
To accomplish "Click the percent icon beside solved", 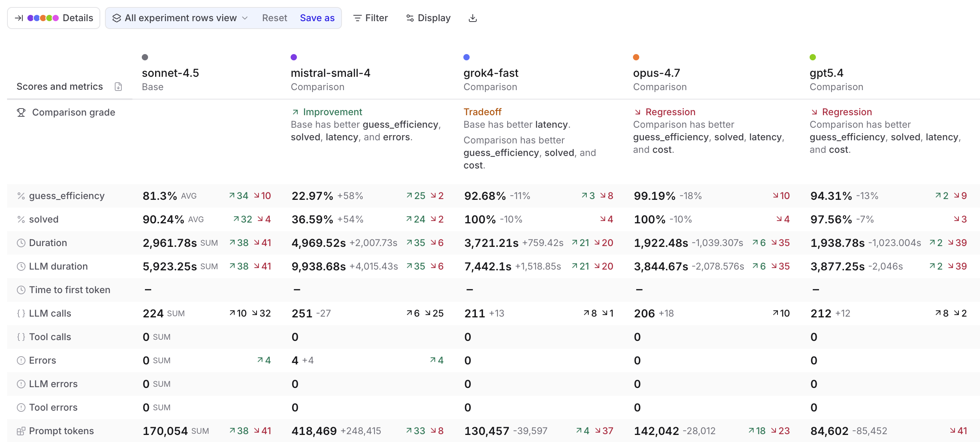I will [21, 219].
